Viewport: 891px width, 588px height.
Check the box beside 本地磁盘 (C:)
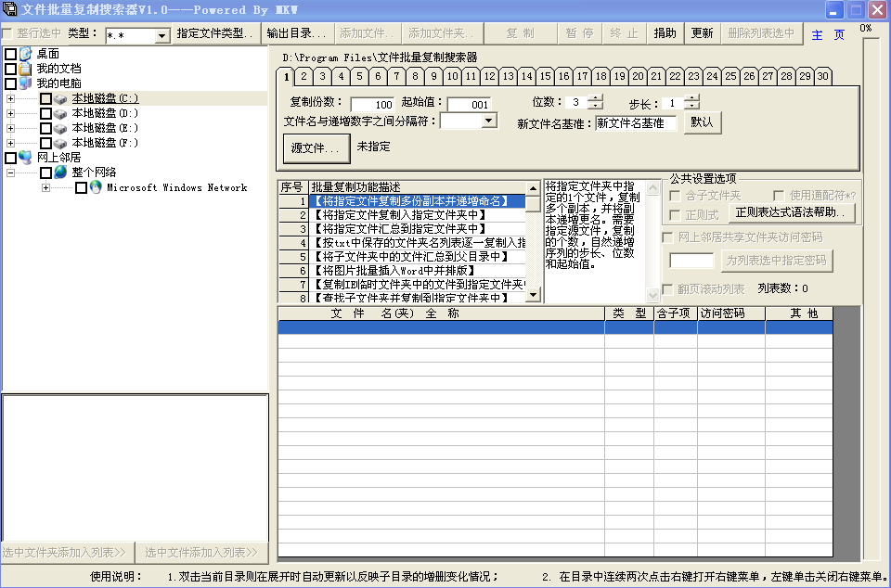pyautogui.click(x=45, y=98)
